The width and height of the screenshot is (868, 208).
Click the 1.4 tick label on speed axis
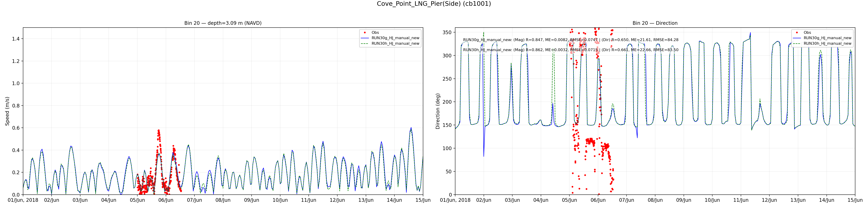coord(15,39)
